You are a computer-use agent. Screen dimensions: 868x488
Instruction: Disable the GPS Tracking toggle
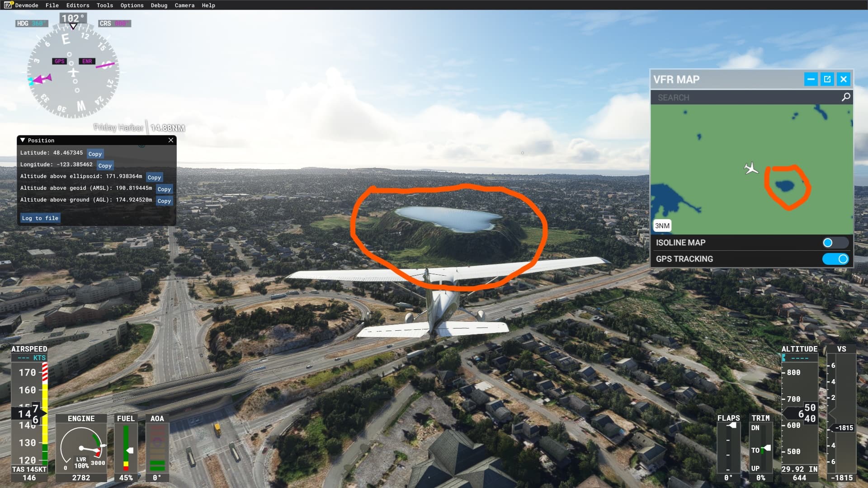[835, 259]
